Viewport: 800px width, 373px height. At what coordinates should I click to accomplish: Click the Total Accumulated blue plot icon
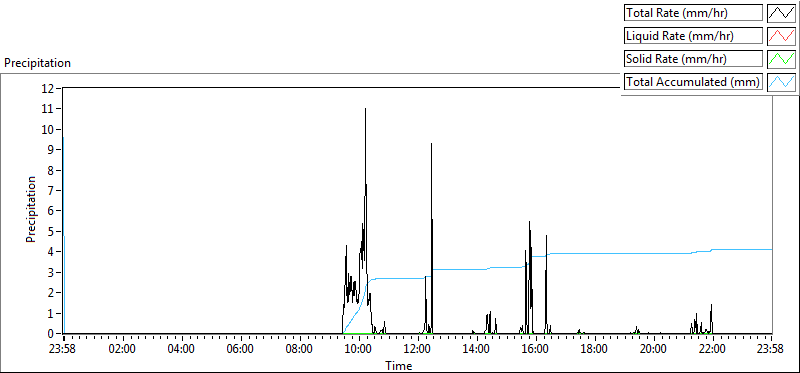pyautogui.click(x=782, y=82)
